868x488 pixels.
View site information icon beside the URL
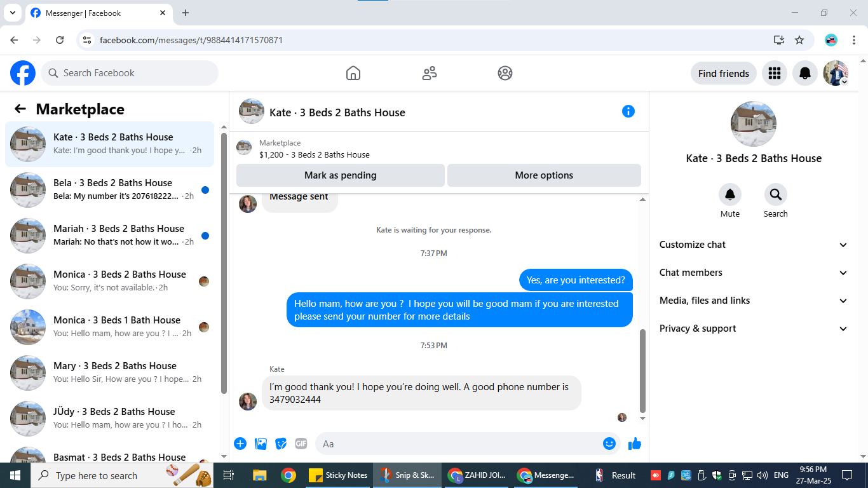(x=88, y=40)
